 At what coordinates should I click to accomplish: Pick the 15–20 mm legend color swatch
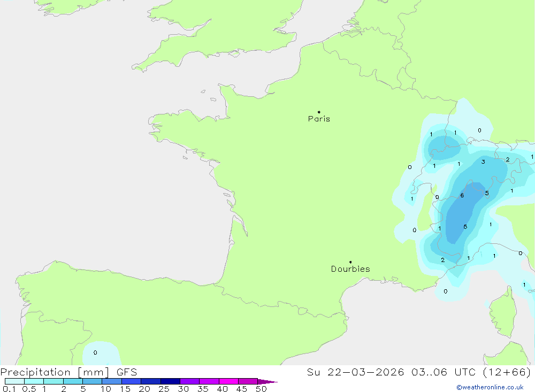point(132,381)
